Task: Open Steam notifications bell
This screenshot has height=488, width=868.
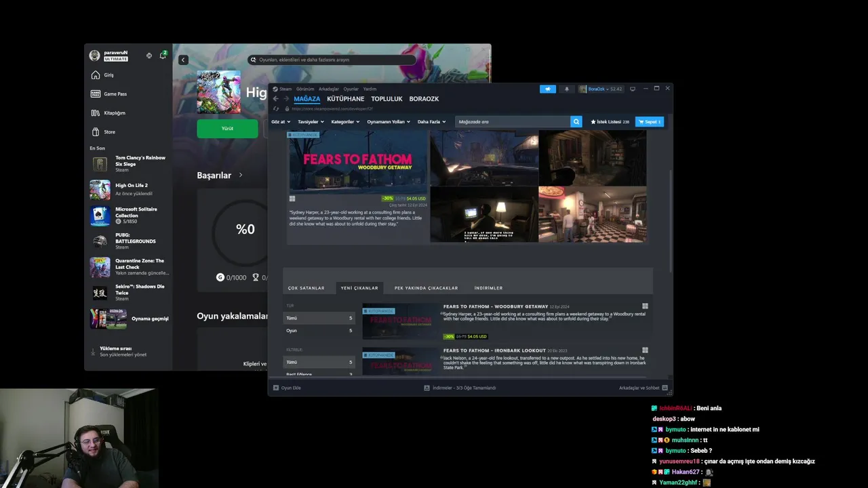Action: coord(567,89)
